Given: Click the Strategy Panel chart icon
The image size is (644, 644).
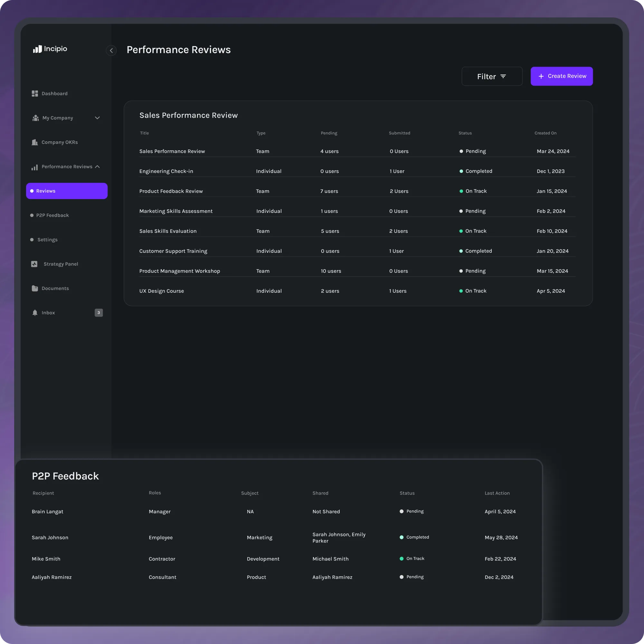Looking at the screenshot, I should (34, 264).
